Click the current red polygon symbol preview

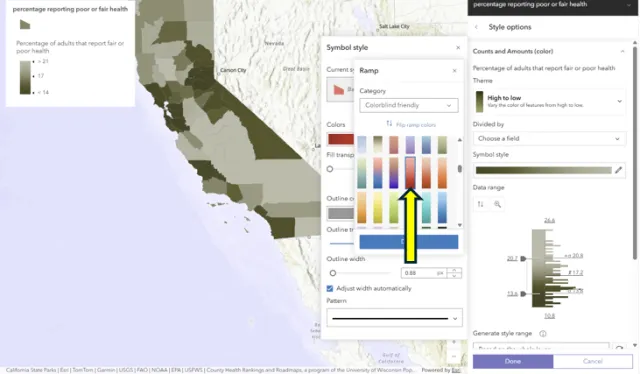point(339,89)
